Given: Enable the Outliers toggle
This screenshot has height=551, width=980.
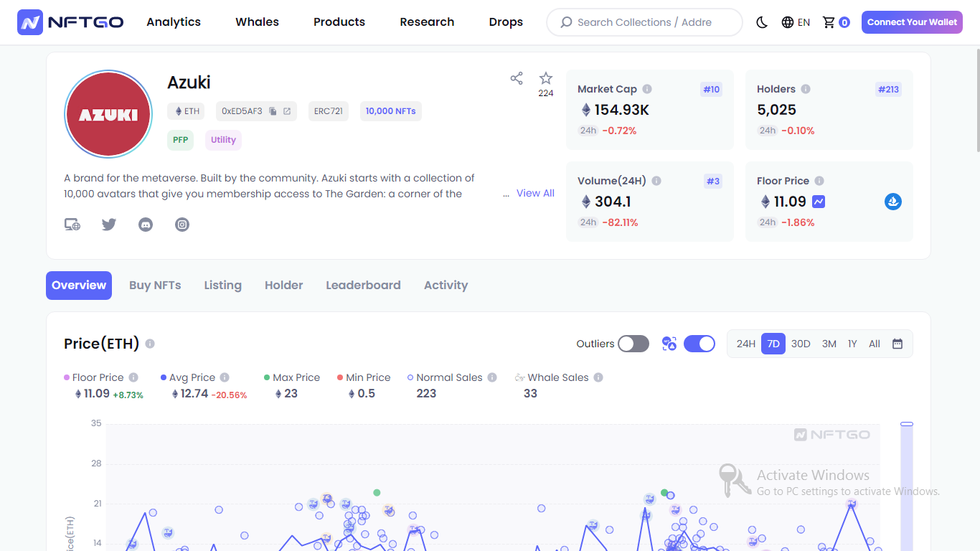Looking at the screenshot, I should (x=633, y=344).
